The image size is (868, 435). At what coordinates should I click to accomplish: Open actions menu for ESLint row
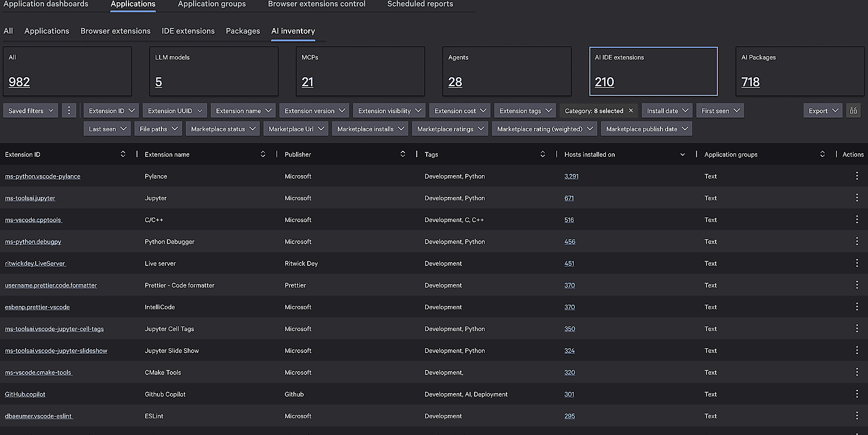click(x=856, y=416)
